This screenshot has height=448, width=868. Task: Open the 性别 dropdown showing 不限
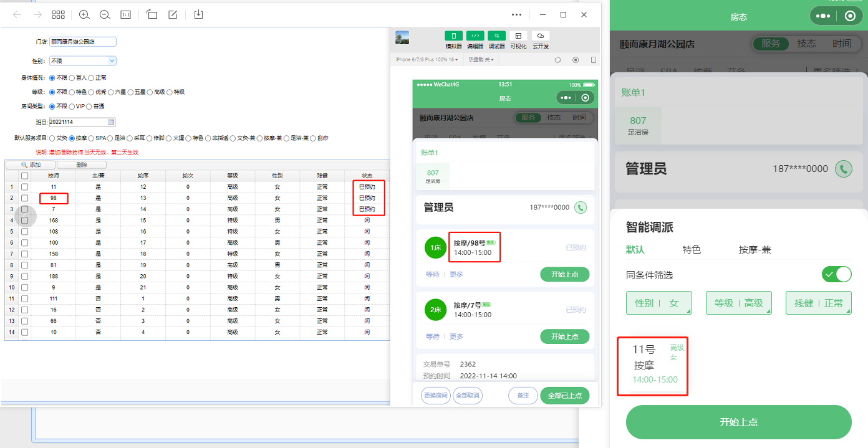coord(83,61)
